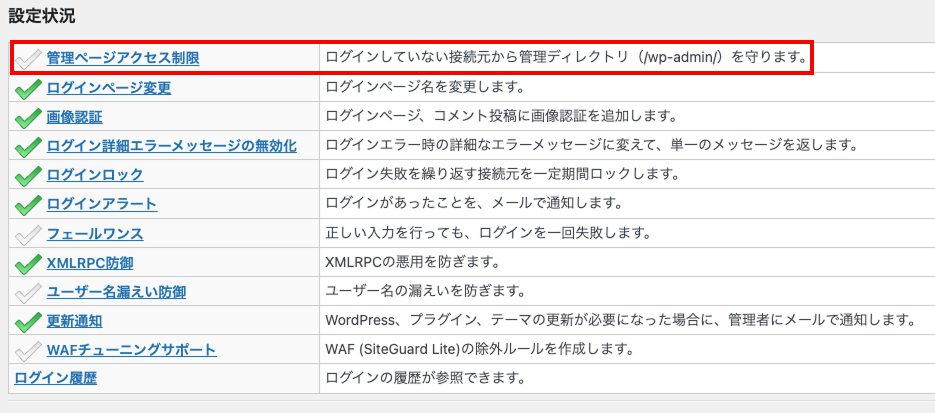This screenshot has width=935, height=413.
Task: Click the green checkmark beside ログインアラート
Action: (x=28, y=205)
